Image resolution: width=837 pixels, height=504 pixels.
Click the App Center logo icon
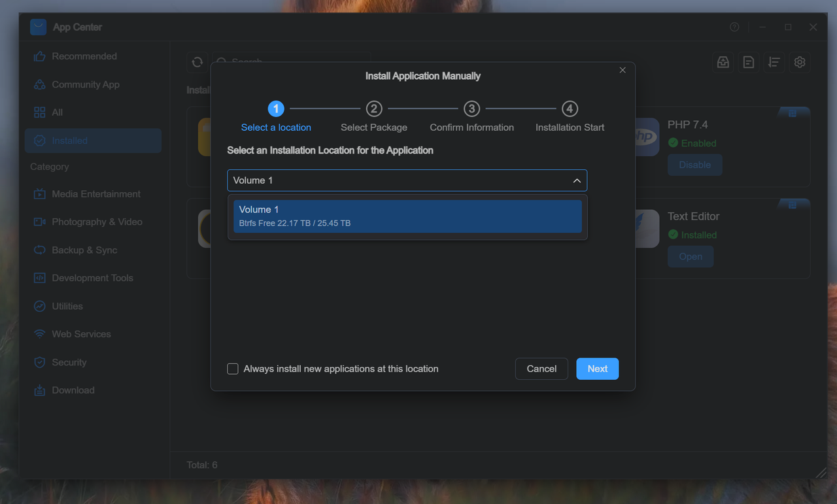click(38, 27)
